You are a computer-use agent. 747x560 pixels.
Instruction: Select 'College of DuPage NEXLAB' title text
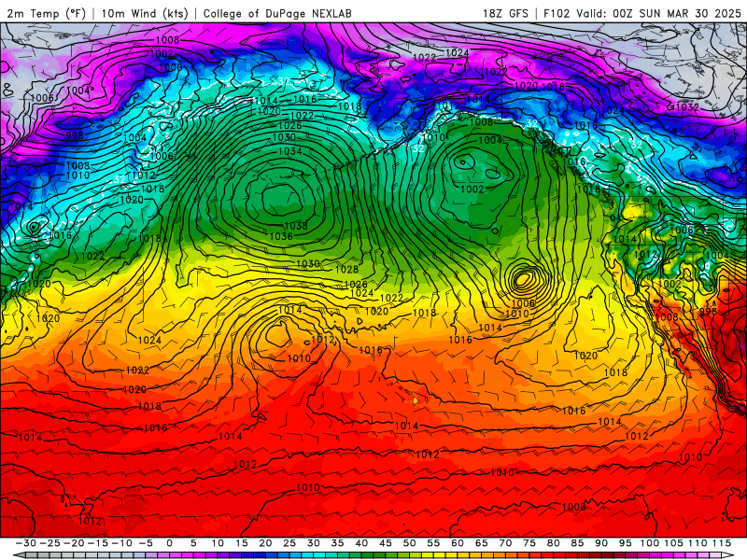[x=277, y=13]
